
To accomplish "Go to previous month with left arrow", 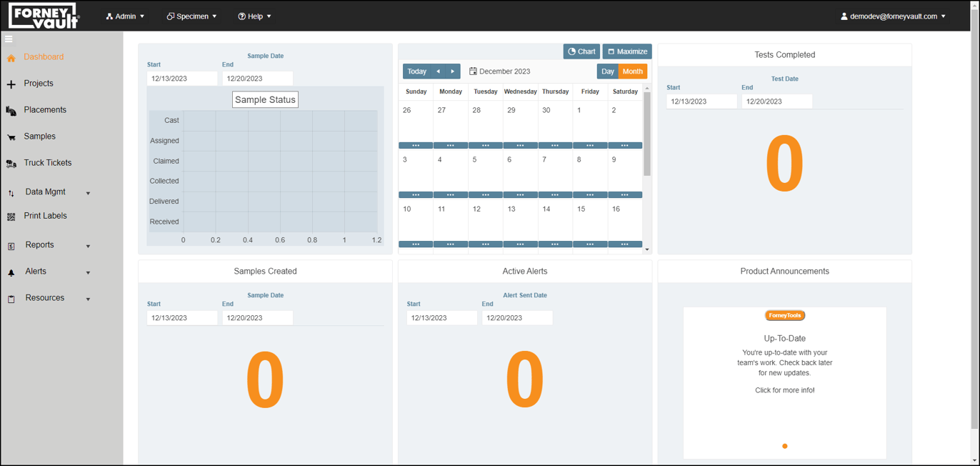I will [x=438, y=71].
